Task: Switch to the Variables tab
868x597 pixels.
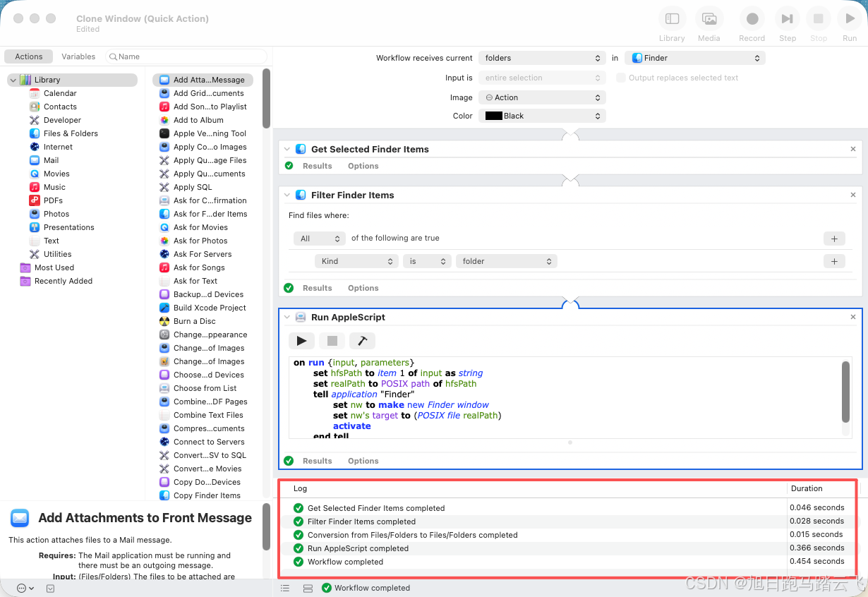Action: [x=78, y=56]
